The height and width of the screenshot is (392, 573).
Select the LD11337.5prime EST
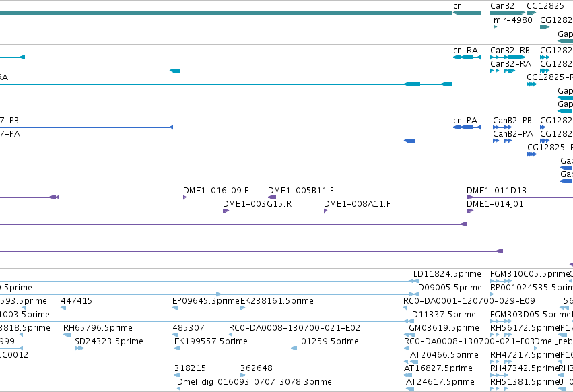coord(409,321)
